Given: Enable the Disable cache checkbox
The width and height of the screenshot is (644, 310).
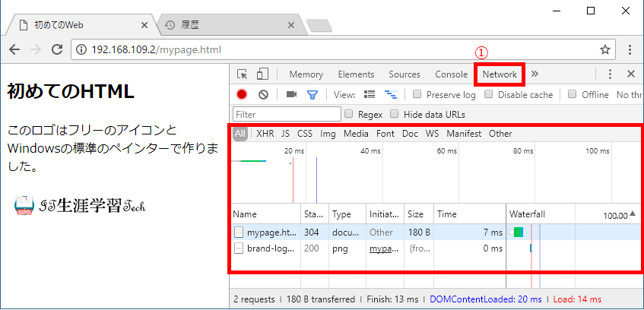Looking at the screenshot, I should 488,94.
